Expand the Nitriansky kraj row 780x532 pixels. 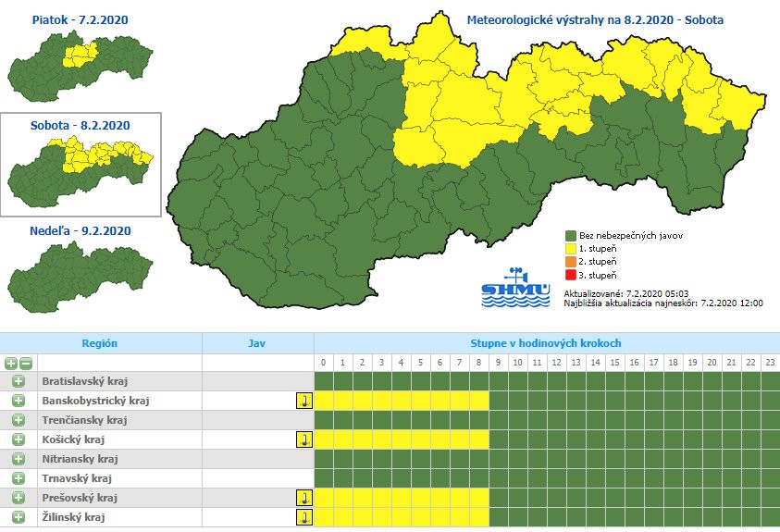pos(18,459)
